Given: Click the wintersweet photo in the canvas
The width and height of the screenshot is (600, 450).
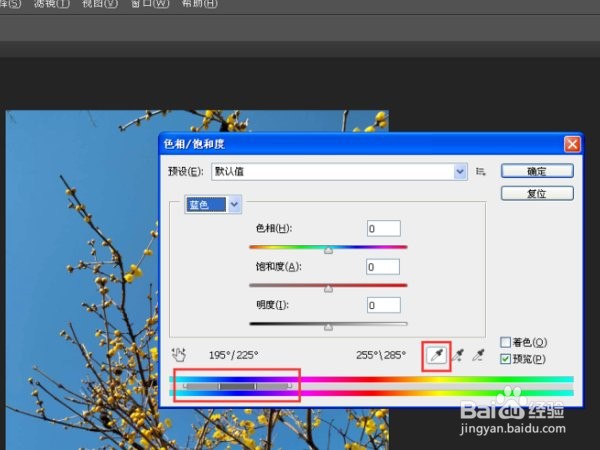Looking at the screenshot, I should point(82,279).
